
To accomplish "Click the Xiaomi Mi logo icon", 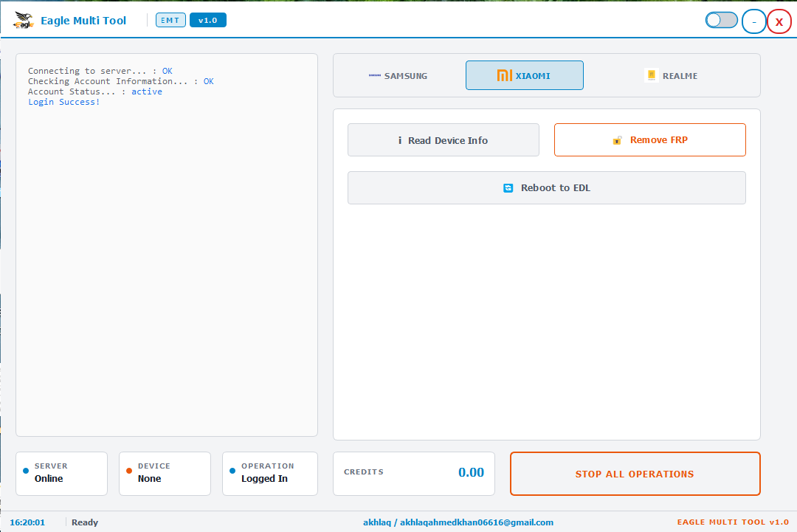I will click(x=504, y=76).
